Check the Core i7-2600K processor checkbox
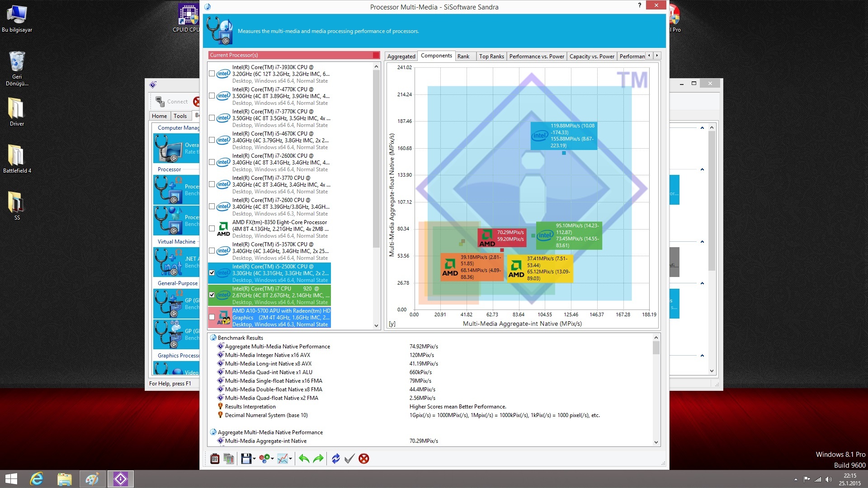Image resolution: width=868 pixels, height=488 pixels. pos(212,162)
